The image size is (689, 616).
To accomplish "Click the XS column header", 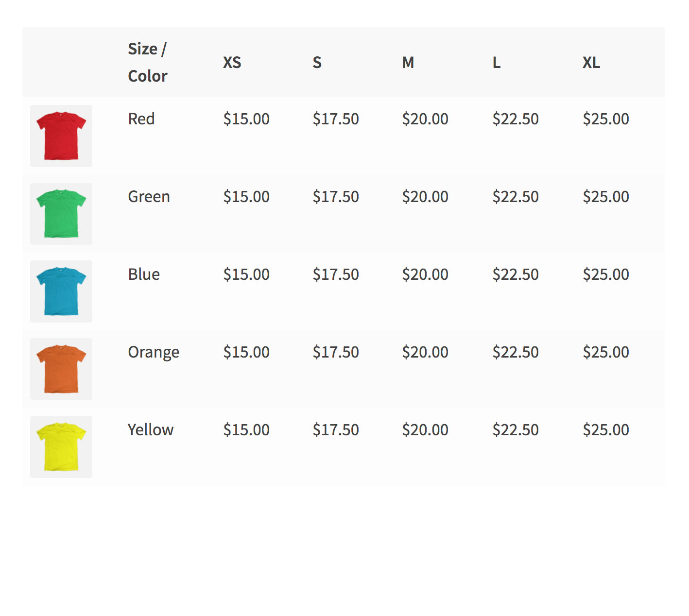I will (232, 63).
